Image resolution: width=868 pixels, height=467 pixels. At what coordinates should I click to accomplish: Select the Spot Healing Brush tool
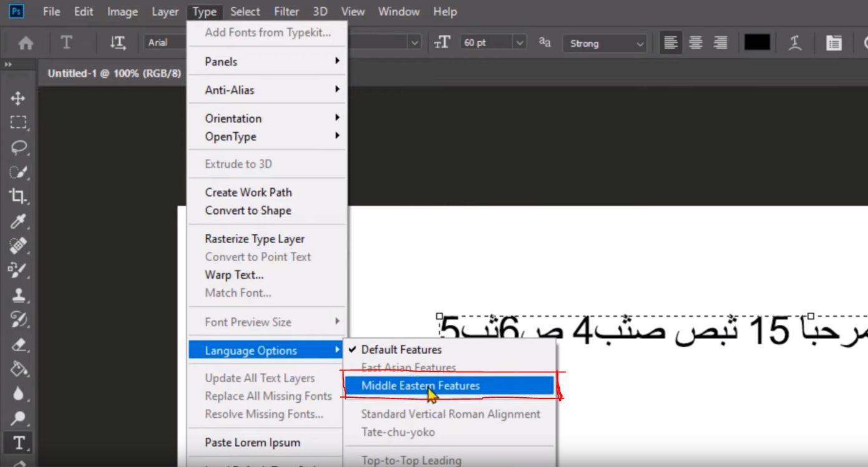tap(18, 246)
